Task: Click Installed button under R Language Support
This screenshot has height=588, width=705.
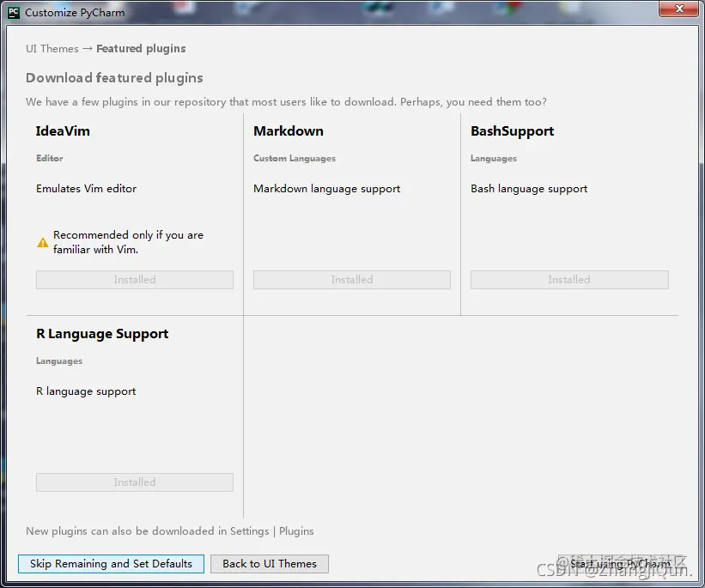Action: 135,482
